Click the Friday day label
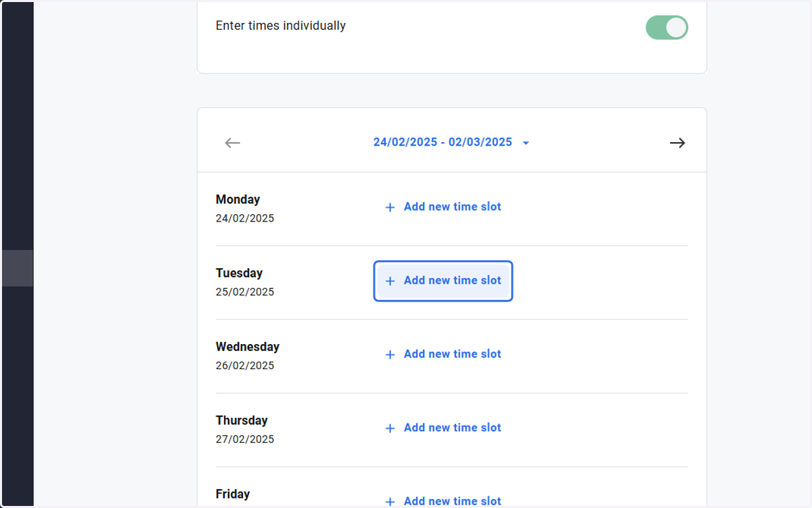This screenshot has height=508, width=812. click(x=233, y=494)
